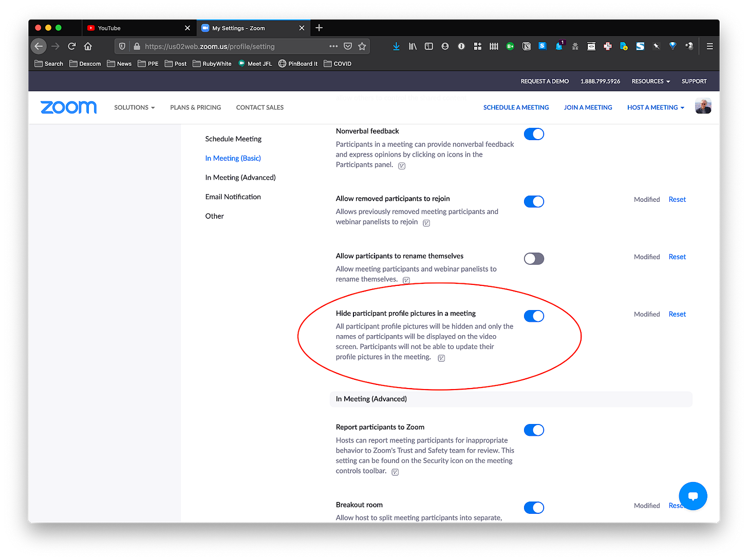The image size is (748, 560).
Task: Click the info icon after Report participants description
Action: pyautogui.click(x=395, y=472)
